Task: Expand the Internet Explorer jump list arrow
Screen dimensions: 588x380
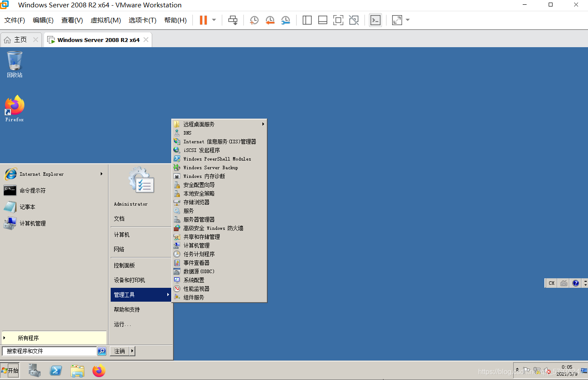Action: pos(102,174)
